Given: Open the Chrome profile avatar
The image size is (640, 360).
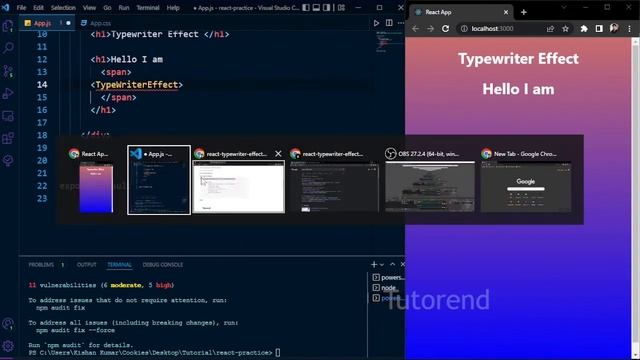Looking at the screenshot, I should 614,28.
